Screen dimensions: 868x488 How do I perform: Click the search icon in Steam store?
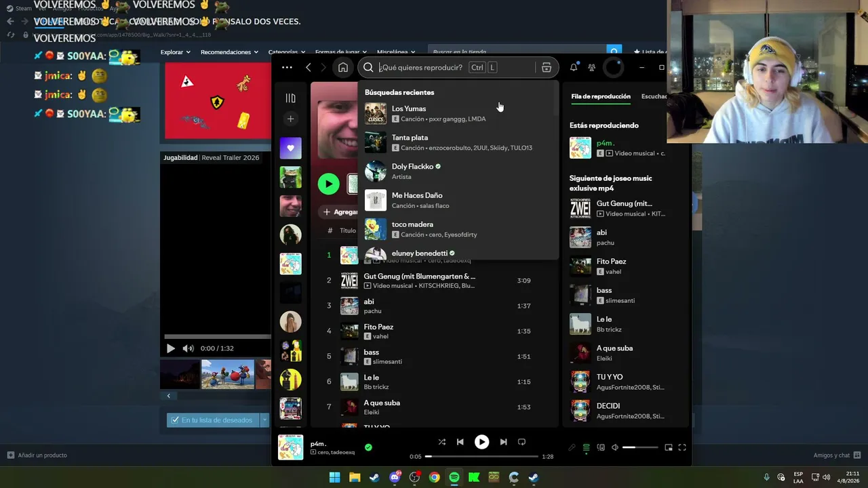(614, 51)
